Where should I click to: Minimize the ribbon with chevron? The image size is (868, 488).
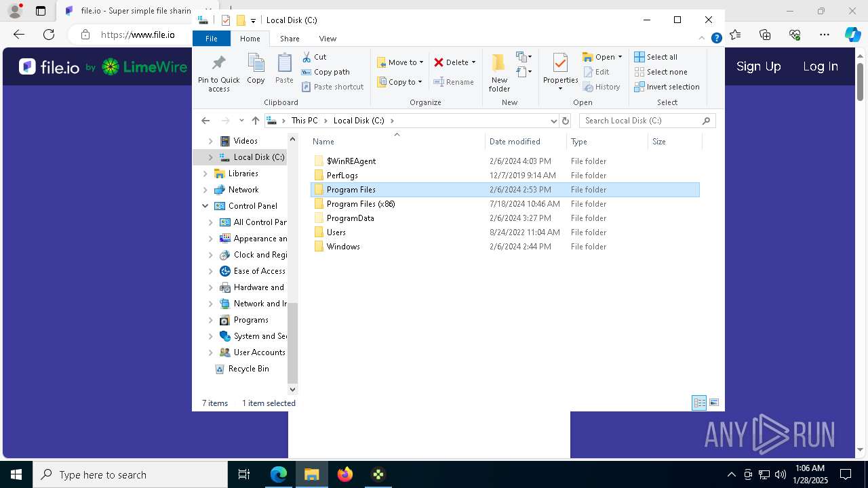point(703,39)
